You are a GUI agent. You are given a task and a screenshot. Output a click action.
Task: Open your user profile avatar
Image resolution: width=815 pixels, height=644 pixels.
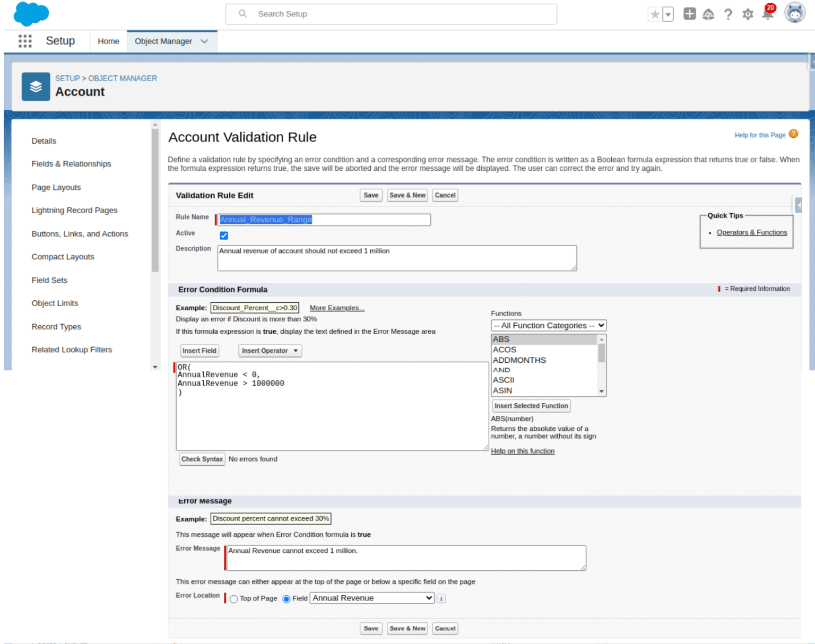[x=794, y=13]
